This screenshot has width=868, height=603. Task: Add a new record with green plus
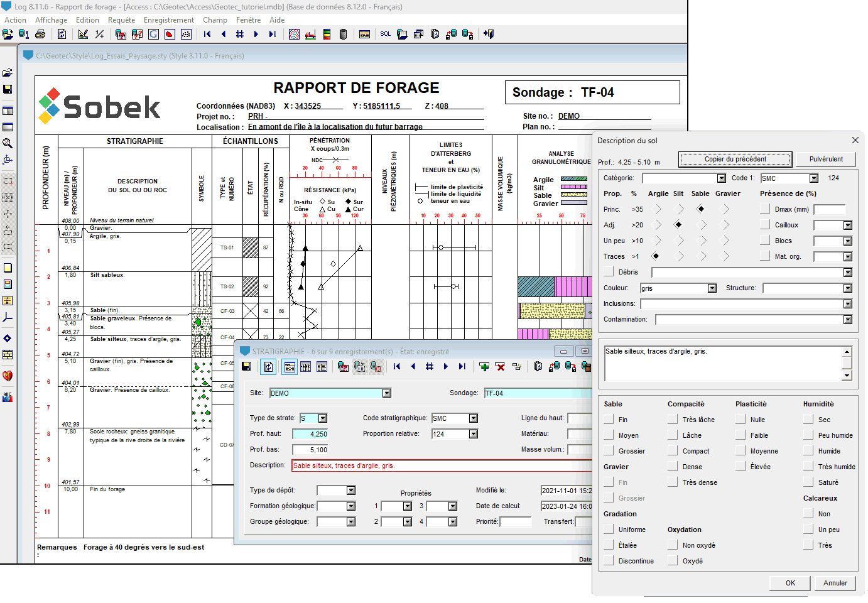[x=484, y=366]
